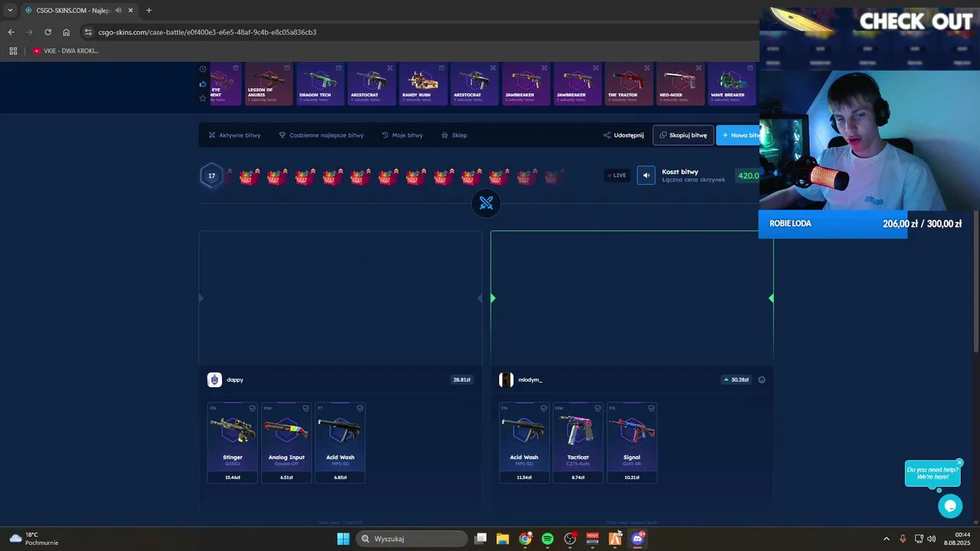The image size is (980, 551).
Task: Click the microphone tray icon
Action: (903, 539)
